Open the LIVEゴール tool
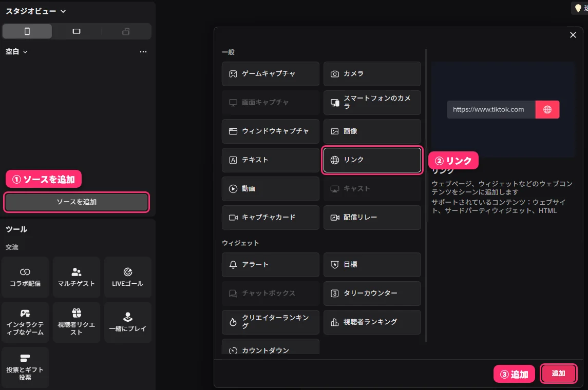 pos(128,277)
